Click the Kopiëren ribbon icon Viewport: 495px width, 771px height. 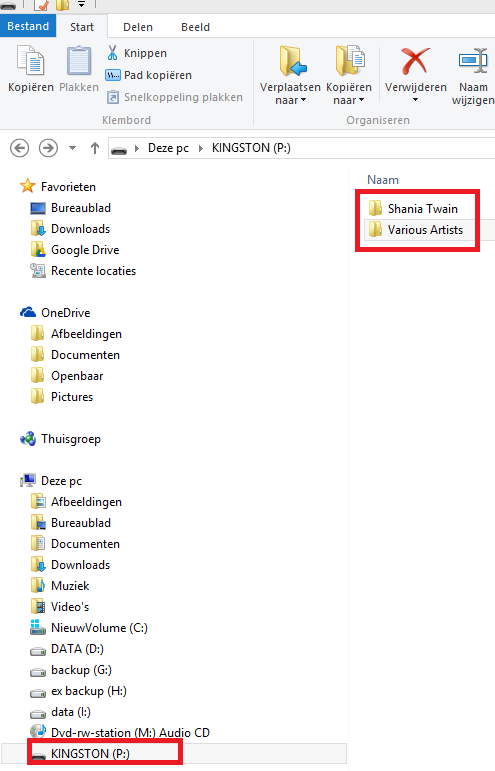(x=30, y=60)
